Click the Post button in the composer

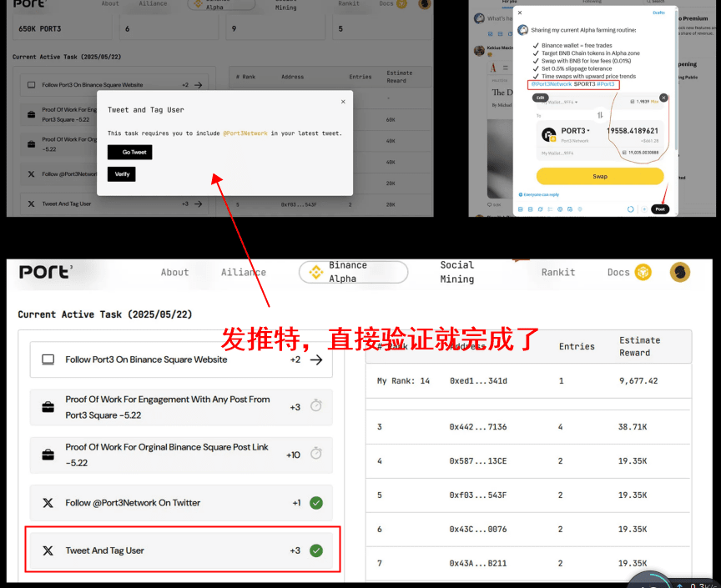pyautogui.click(x=660, y=209)
